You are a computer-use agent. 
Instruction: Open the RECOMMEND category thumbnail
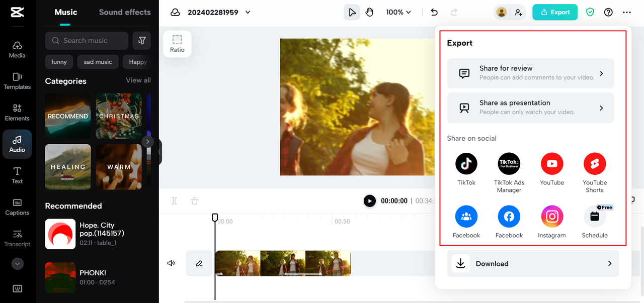68,116
